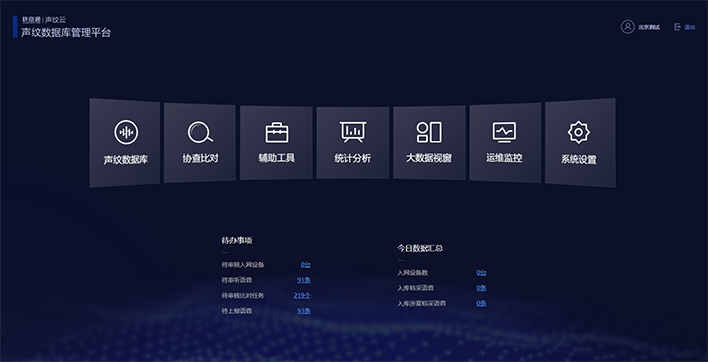Click the 入库涉案标采语音 label

422,303
